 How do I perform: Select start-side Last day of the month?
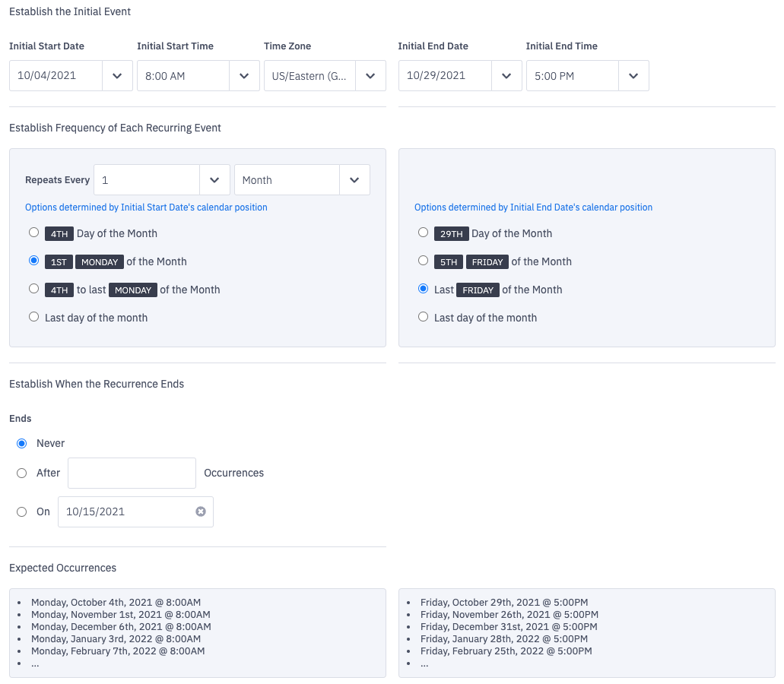[x=33, y=317]
